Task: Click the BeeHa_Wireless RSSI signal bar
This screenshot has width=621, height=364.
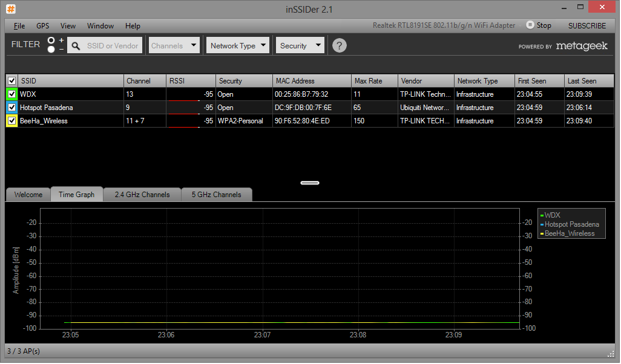Action: tap(184, 127)
